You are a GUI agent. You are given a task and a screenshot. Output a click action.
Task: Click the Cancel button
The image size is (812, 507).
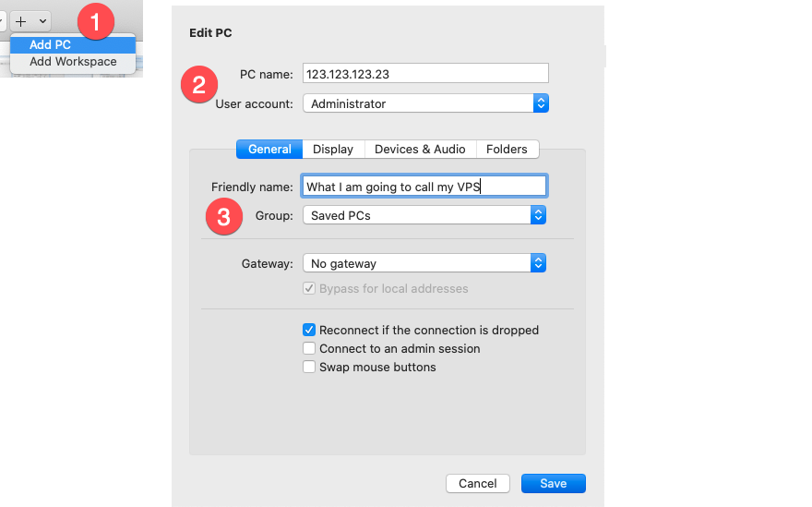coord(477,483)
